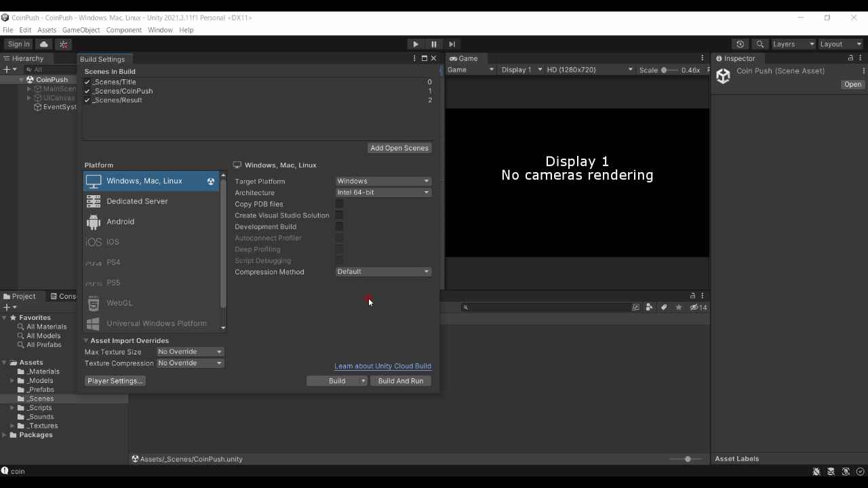
Task: Click the auto-generate lighting status bar icon
Action: [846, 472]
